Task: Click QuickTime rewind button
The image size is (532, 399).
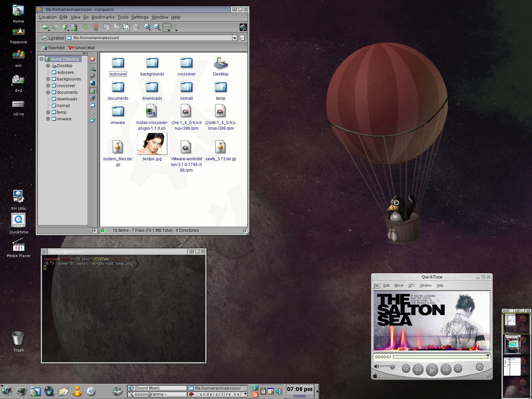Action: coord(418,369)
